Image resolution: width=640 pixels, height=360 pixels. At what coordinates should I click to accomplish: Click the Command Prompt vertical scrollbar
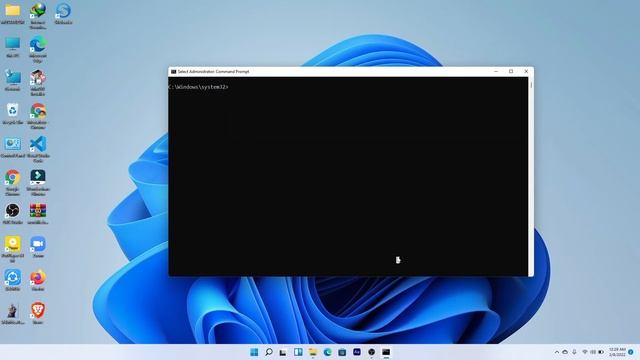click(531, 176)
